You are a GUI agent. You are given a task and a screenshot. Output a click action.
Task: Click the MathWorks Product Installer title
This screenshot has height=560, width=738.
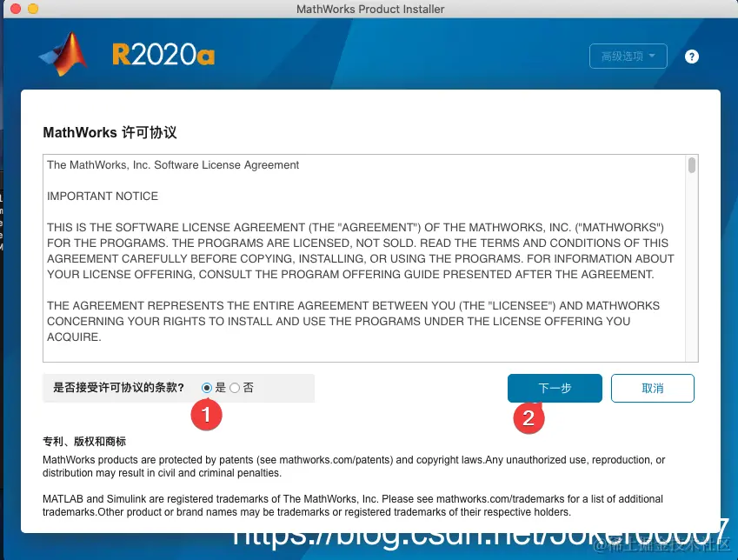pyautogui.click(x=370, y=9)
